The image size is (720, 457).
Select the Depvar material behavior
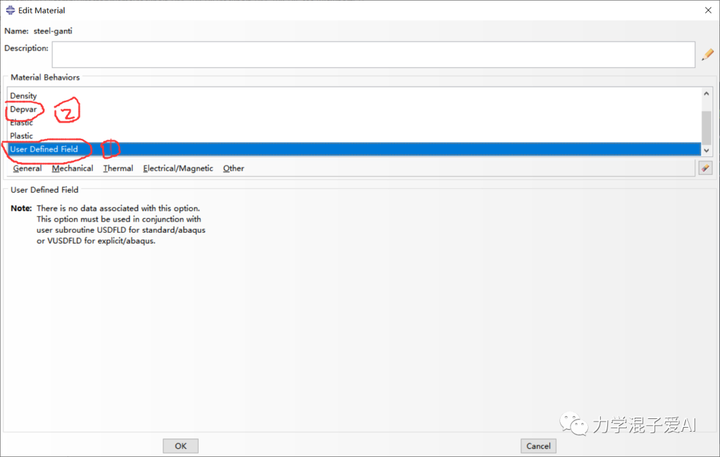pos(24,109)
